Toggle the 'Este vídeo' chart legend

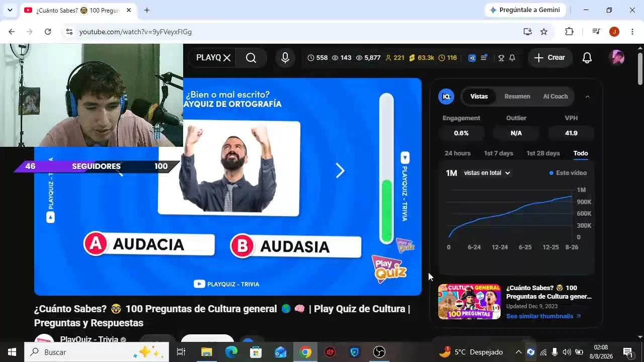point(568,173)
